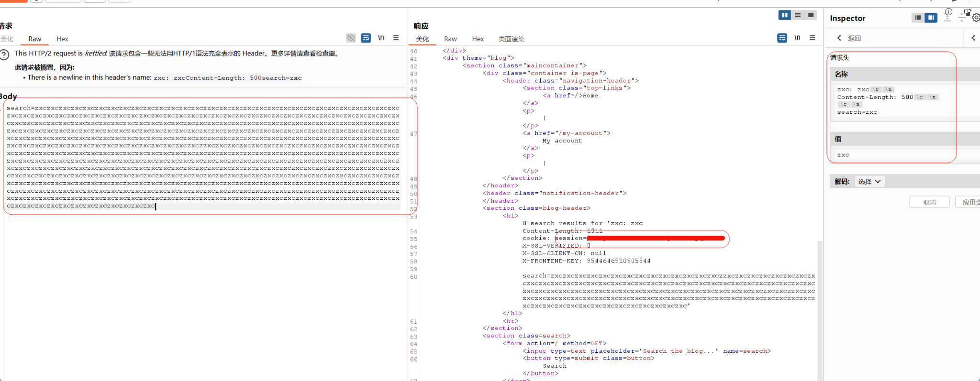980x381 pixels.
Task: Select the request Hex tab
Action: tap(62, 39)
